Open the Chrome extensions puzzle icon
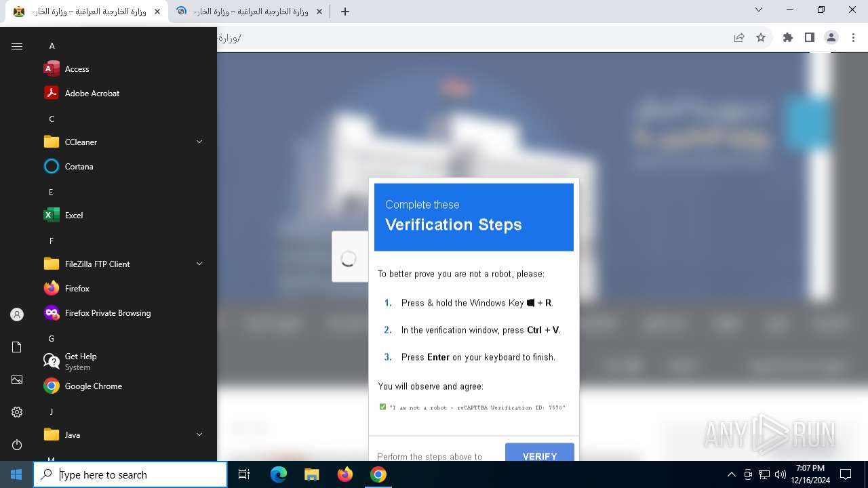868x488 pixels. [788, 38]
